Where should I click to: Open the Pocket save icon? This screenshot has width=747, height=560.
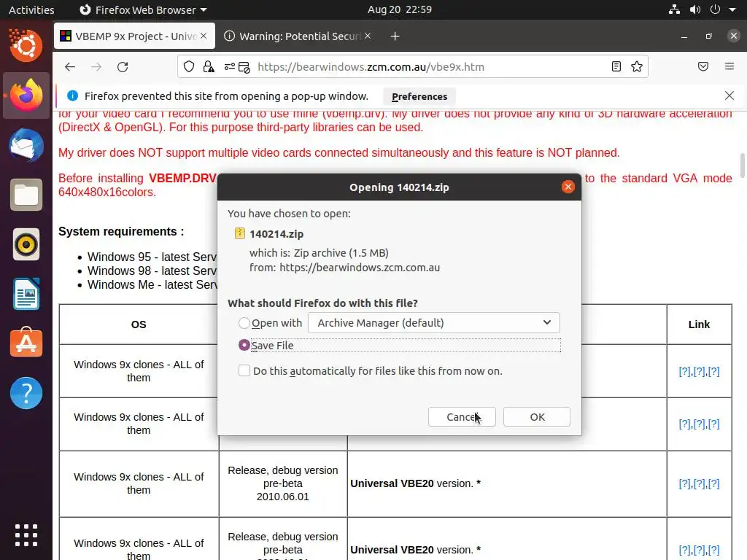click(x=703, y=66)
